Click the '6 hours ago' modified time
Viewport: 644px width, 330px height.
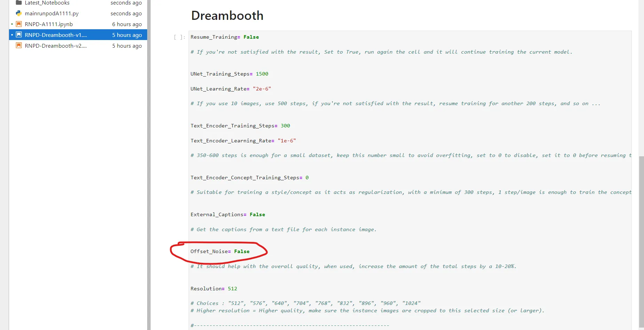pyautogui.click(x=127, y=24)
